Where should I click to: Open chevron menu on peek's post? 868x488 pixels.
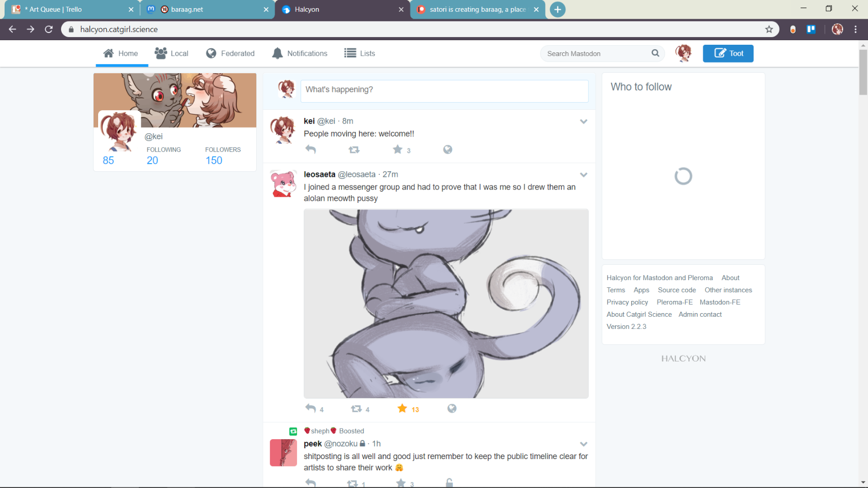(584, 444)
